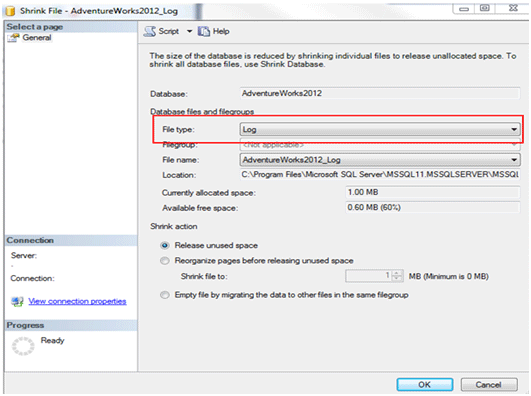
Task: Click the Help toolbar label
Action: (x=221, y=32)
